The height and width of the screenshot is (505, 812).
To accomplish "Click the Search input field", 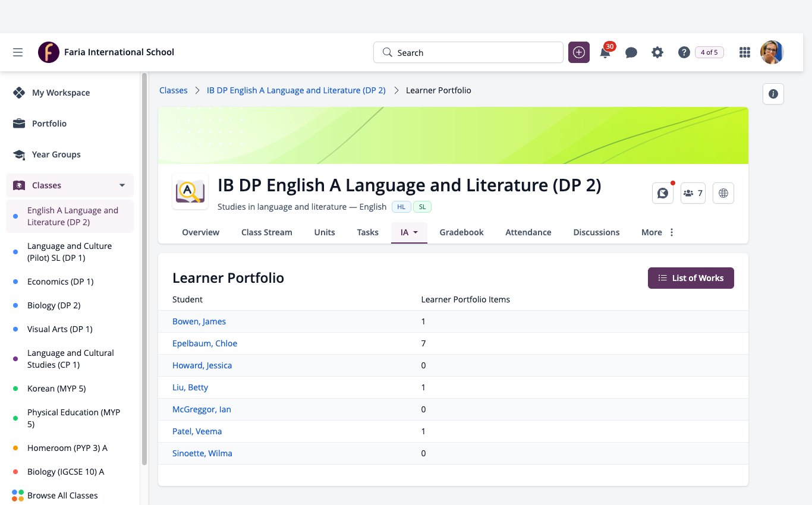I will pos(468,52).
